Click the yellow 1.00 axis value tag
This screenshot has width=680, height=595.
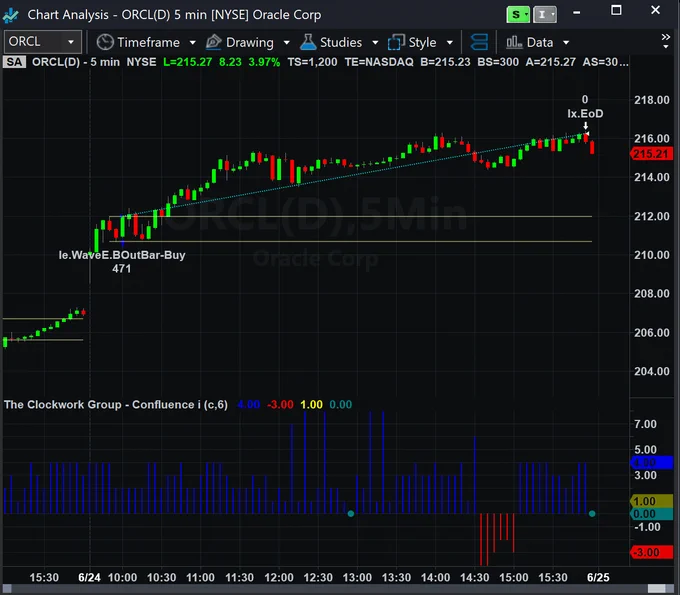(651, 501)
